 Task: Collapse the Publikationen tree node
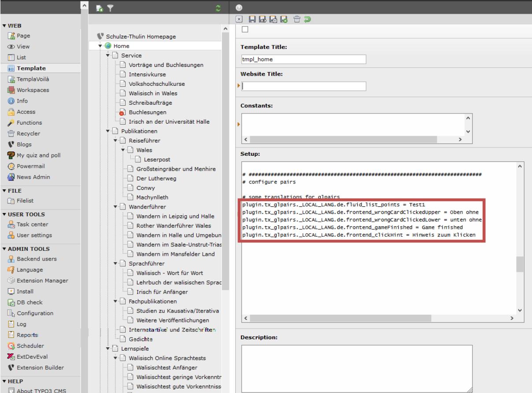108,131
